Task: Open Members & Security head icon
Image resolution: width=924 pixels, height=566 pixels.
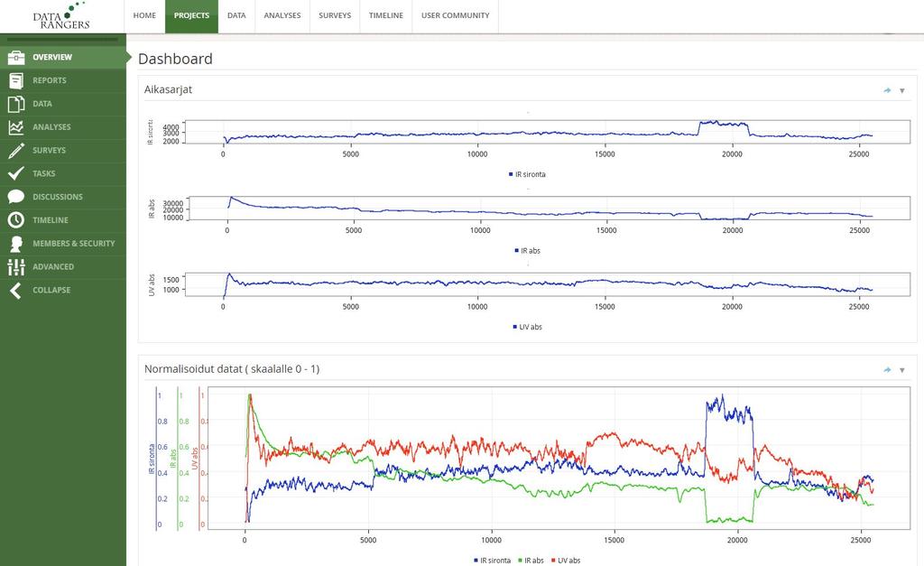Action: click(x=16, y=244)
